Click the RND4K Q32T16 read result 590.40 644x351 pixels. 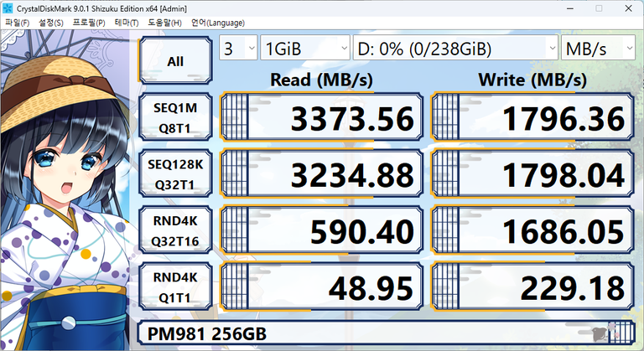pos(322,230)
